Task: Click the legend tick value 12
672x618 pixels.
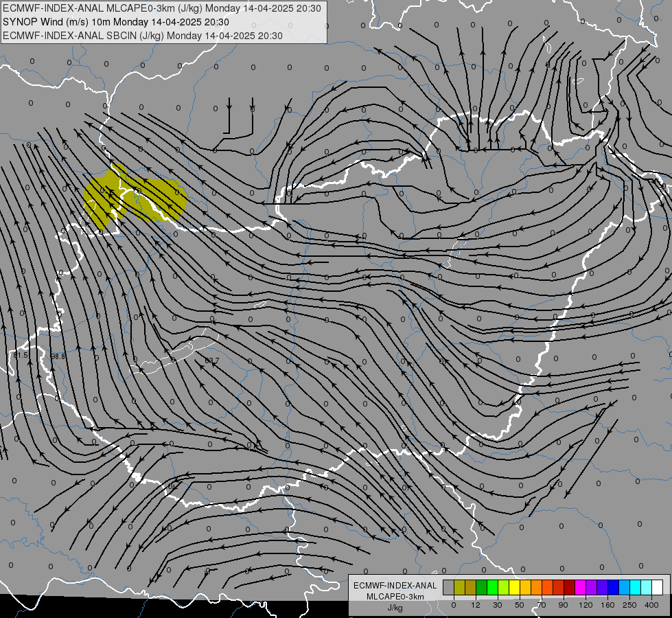Action: [x=476, y=605]
